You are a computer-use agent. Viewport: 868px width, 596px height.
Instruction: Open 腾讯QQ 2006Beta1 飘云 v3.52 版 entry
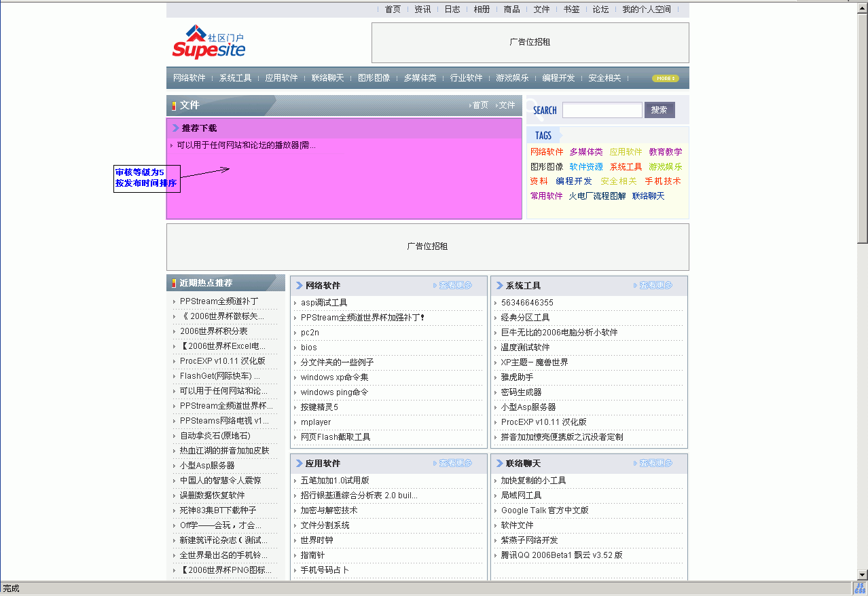(562, 555)
